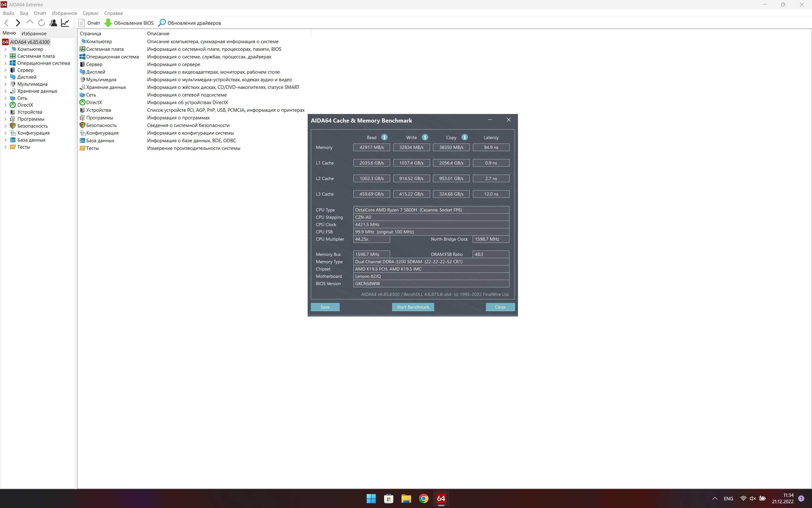The width and height of the screenshot is (812, 508).
Task: Expand Сеть tree node
Action: pyautogui.click(x=5, y=98)
